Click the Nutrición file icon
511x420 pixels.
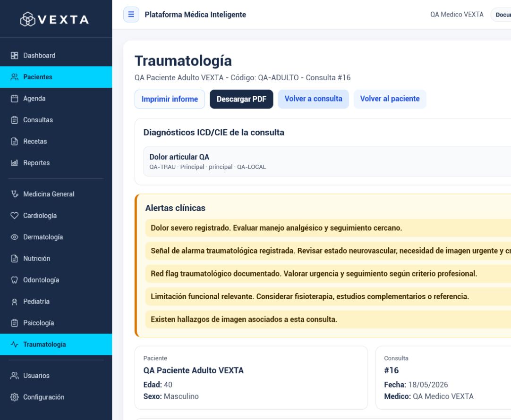[x=14, y=259]
